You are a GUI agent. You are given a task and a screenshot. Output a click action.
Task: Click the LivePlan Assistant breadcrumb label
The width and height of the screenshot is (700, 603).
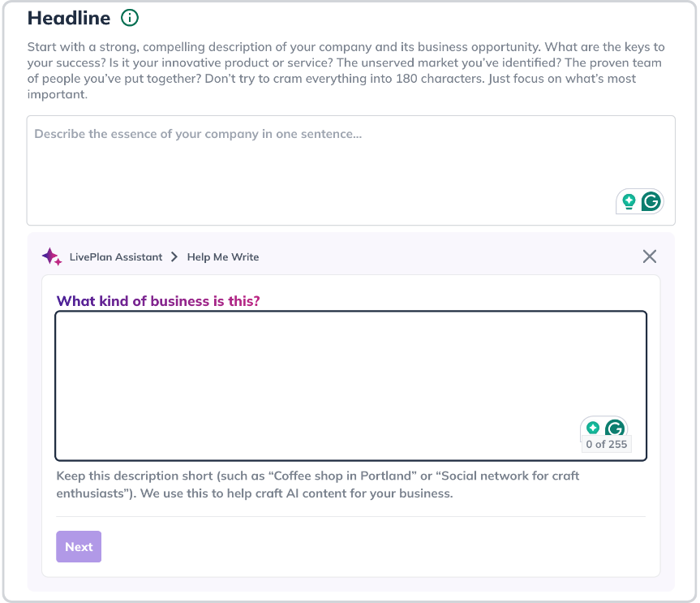(x=116, y=256)
